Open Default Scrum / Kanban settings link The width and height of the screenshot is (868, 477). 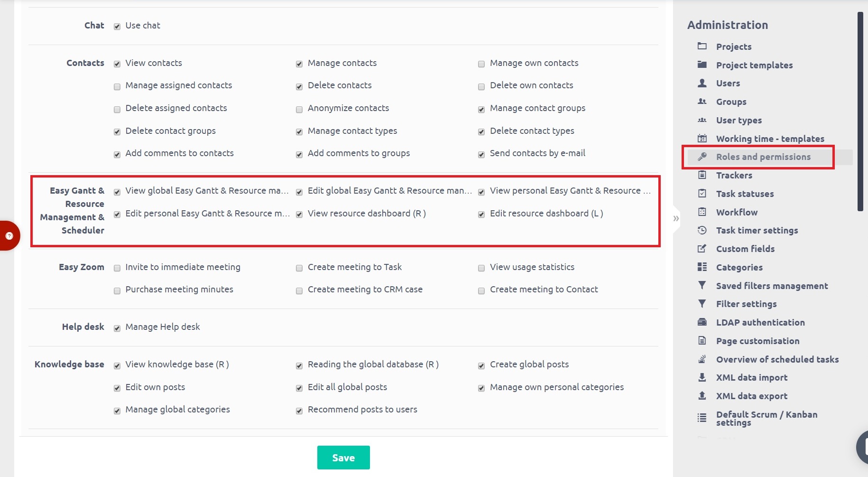(766, 418)
